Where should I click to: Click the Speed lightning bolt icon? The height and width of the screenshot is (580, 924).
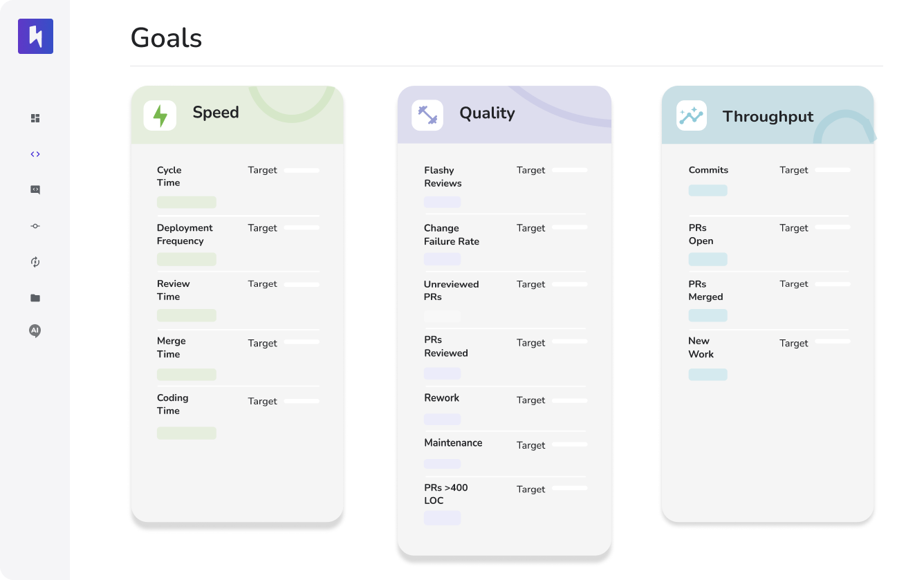(160, 115)
